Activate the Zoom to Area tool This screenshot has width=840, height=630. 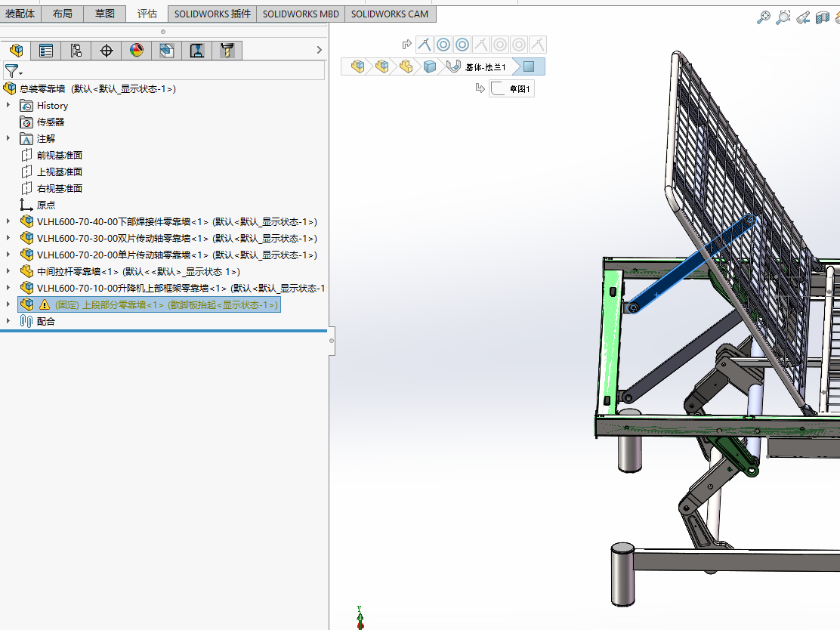(783, 16)
